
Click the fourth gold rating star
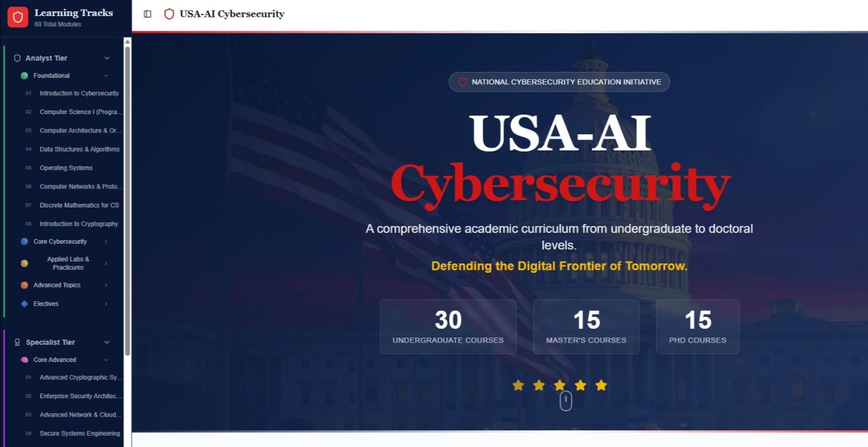[580, 385]
